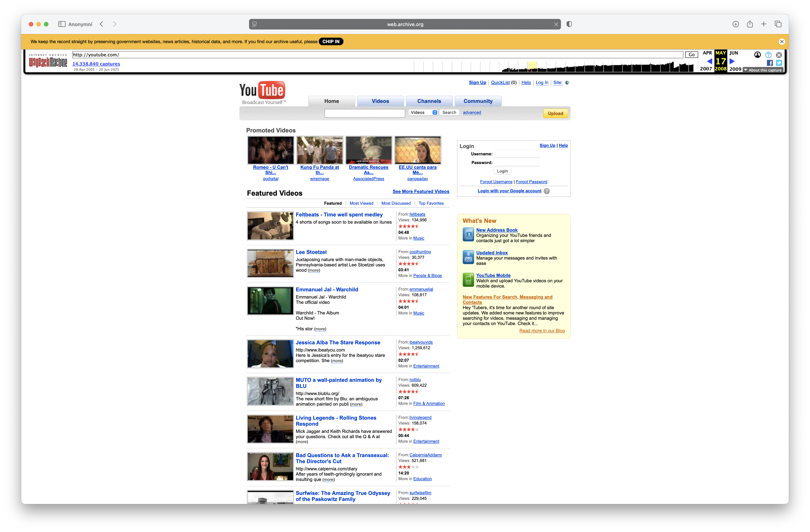810x532 pixels.
Task: Toggle the Safari sidebar button
Action: [62, 24]
